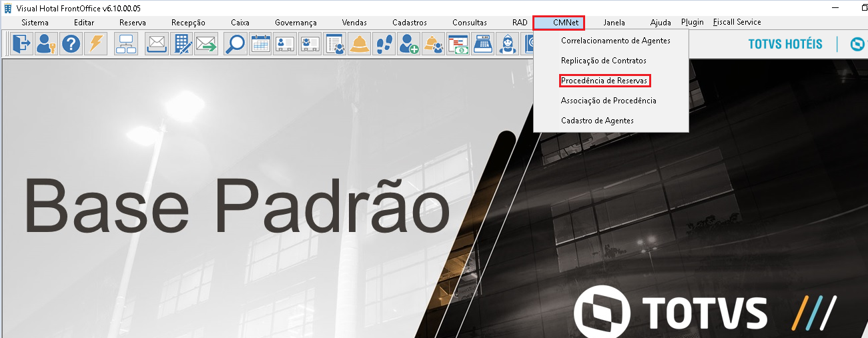
Task: Select Replicação de Contratos option
Action: [604, 61]
